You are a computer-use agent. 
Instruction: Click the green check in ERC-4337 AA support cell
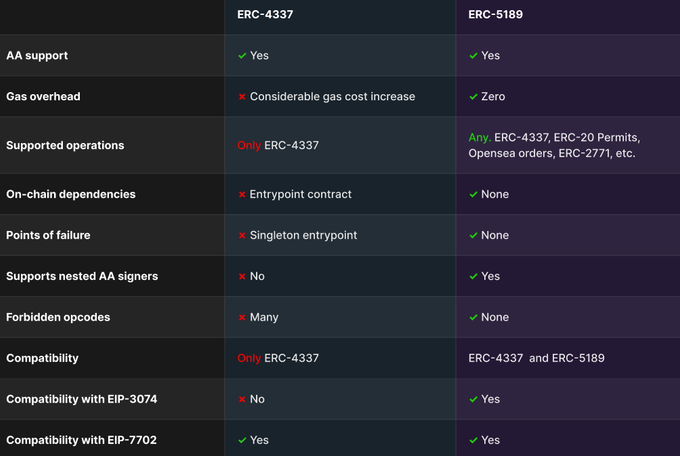[x=242, y=56]
